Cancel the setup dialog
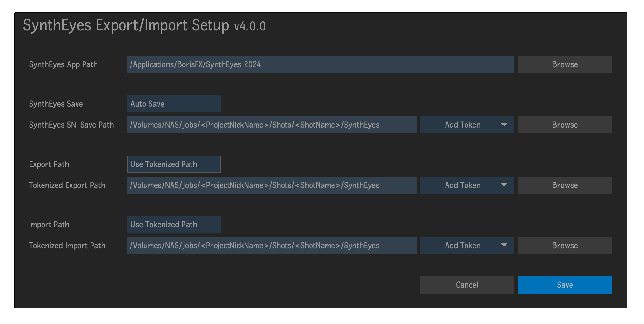Screen dimensions: 644x324 click(x=467, y=285)
